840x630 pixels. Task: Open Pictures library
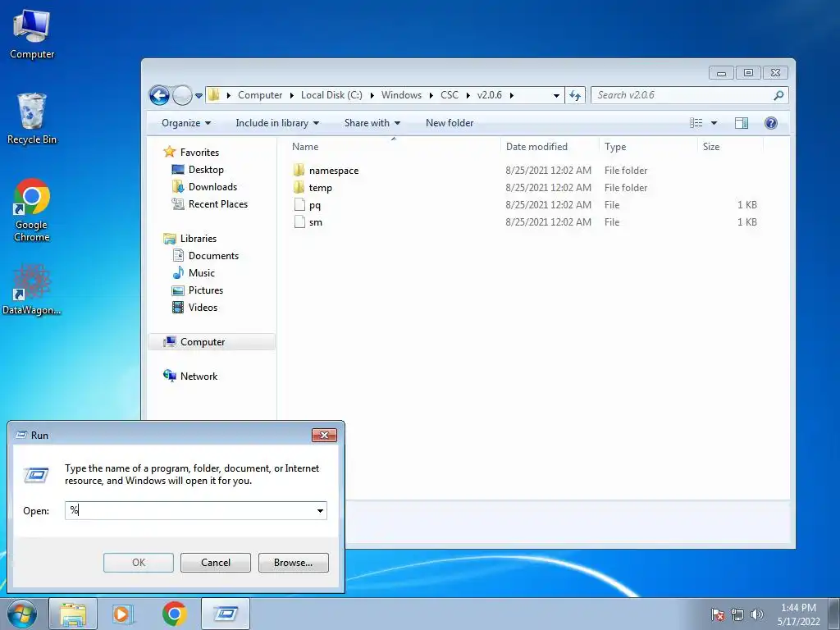pyautogui.click(x=198, y=290)
